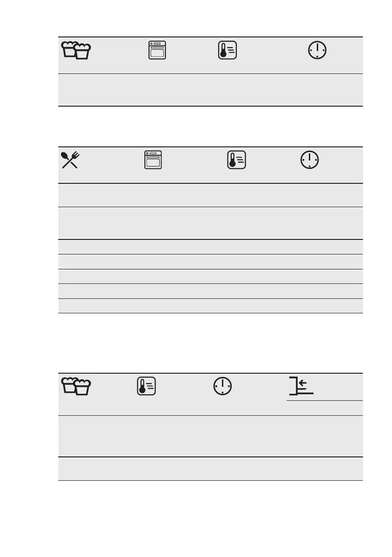Viewport: 392px width, 557px height.
Task: Click the thermometer icon in the middle table
Action: point(236,160)
